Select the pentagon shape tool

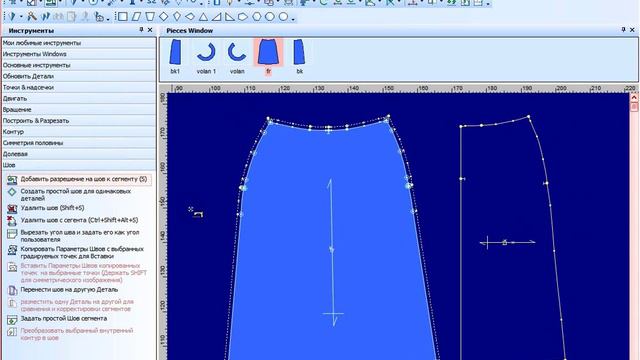tap(243, 17)
